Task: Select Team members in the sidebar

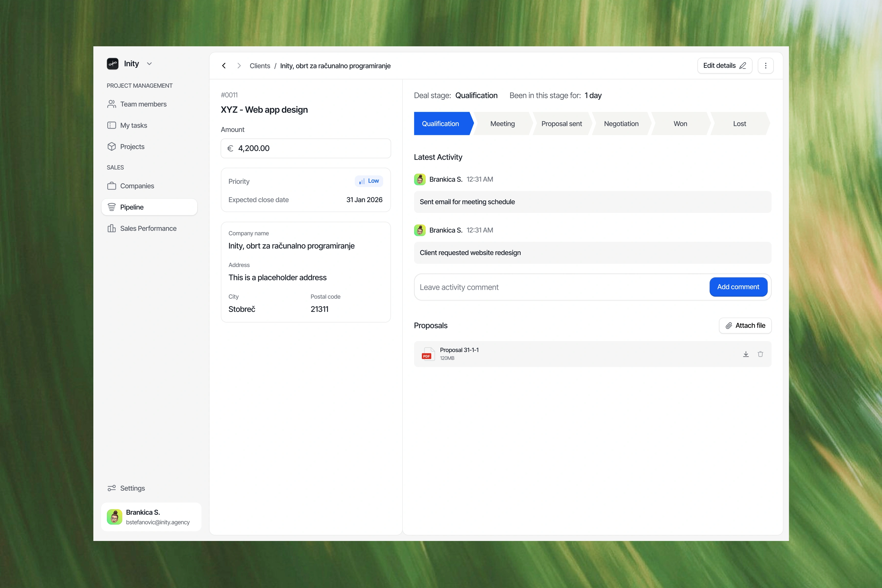Action: (x=143, y=104)
